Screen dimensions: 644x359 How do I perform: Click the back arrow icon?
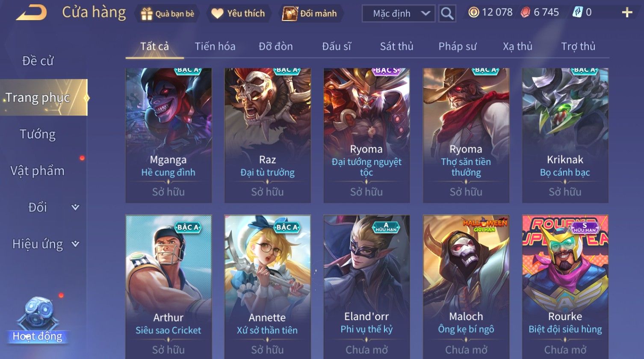[32, 13]
